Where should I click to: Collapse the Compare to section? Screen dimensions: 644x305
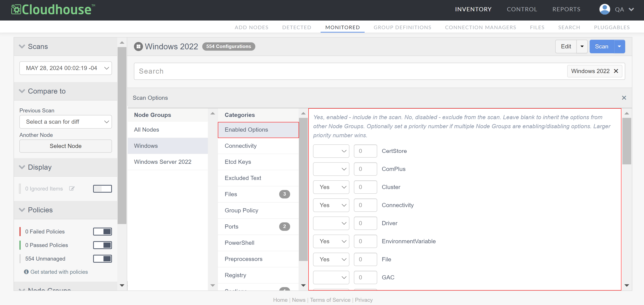[x=22, y=91]
